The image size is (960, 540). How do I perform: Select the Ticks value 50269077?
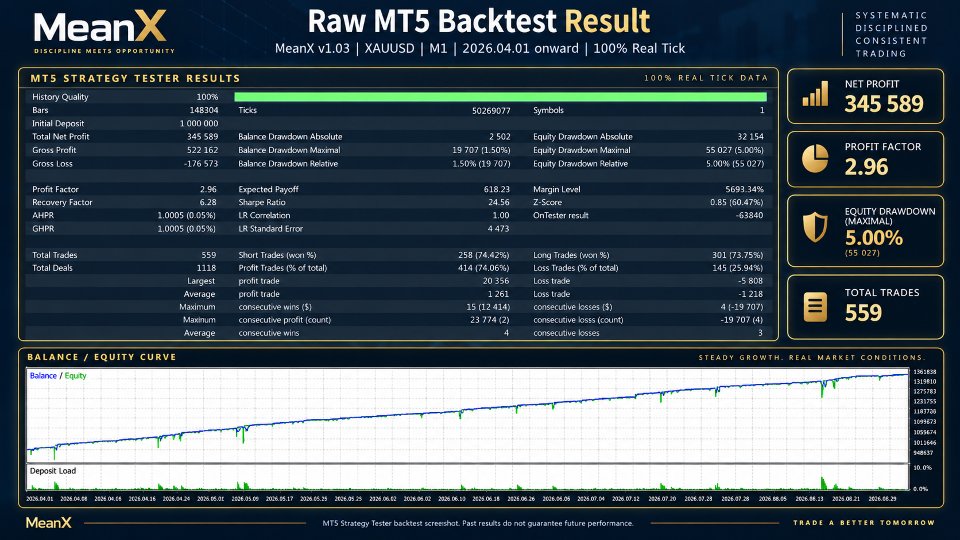coord(491,110)
